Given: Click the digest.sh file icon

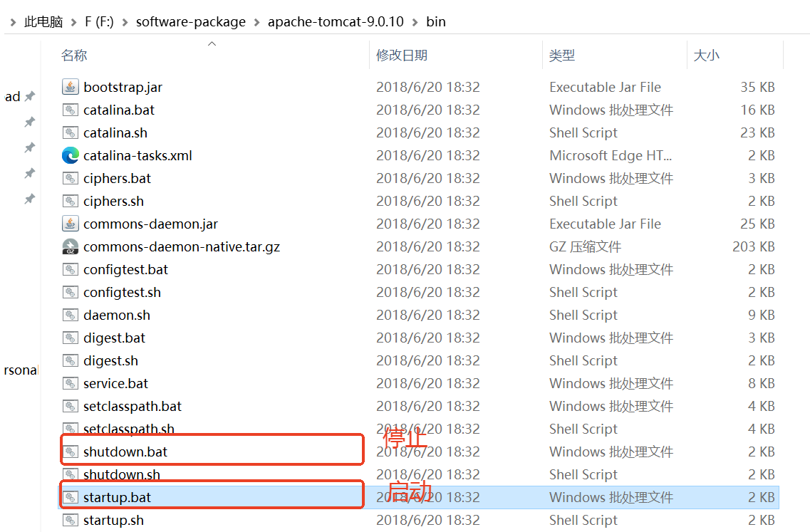Looking at the screenshot, I should coord(71,360).
